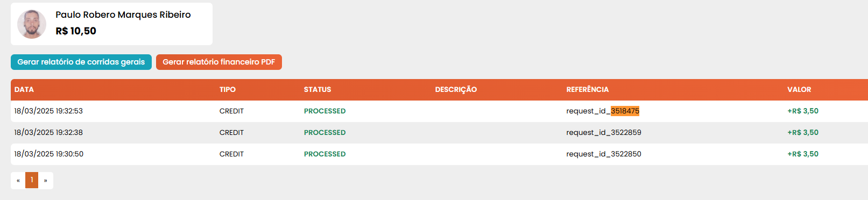Image resolution: width=868 pixels, height=200 pixels.
Task: Click the REFERÊNCIA column header
Action: (588, 89)
